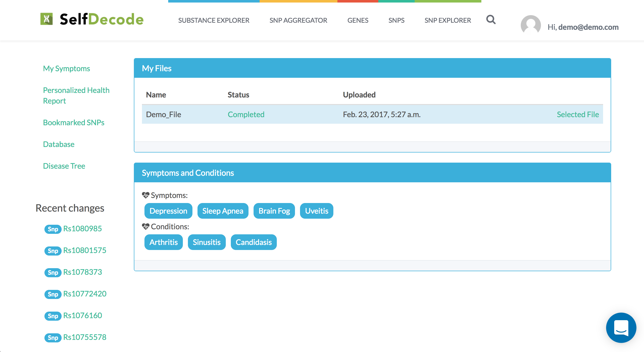Image resolution: width=644 pixels, height=352 pixels.
Task: Click the search magnifier icon
Action: click(x=491, y=19)
